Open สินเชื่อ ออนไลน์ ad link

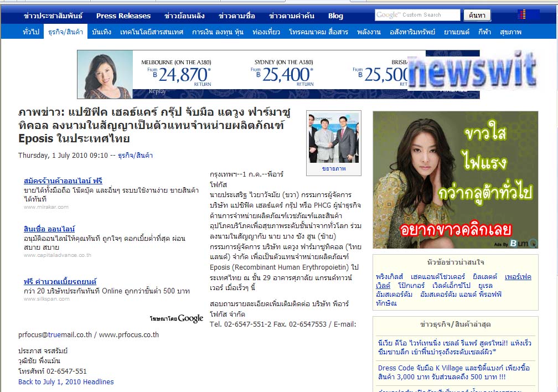[x=49, y=229]
